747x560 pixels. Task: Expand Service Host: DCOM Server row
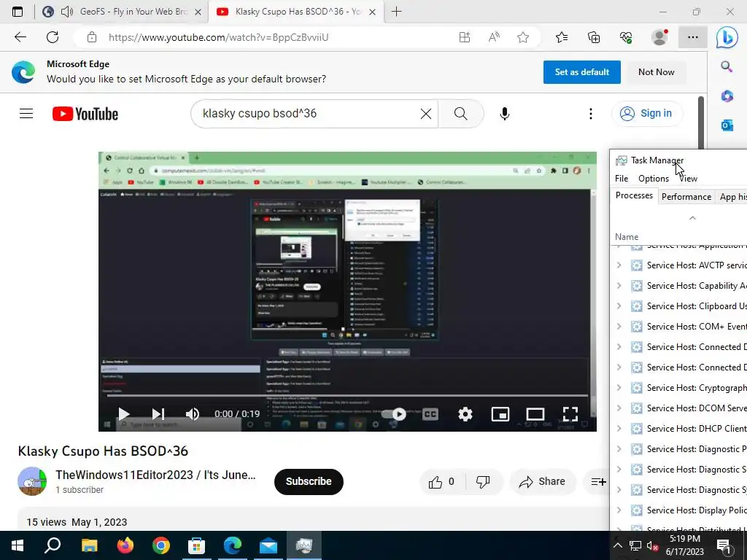pyautogui.click(x=619, y=408)
